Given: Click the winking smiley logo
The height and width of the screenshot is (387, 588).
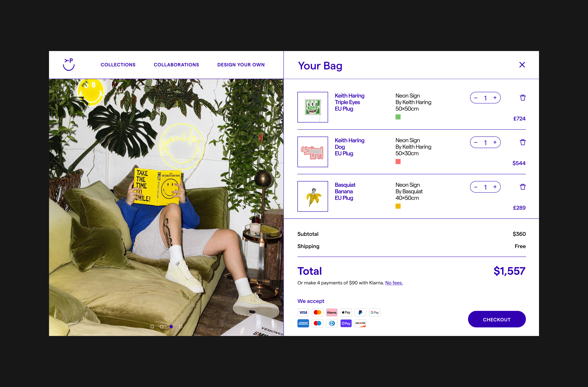Looking at the screenshot, I should click(69, 64).
